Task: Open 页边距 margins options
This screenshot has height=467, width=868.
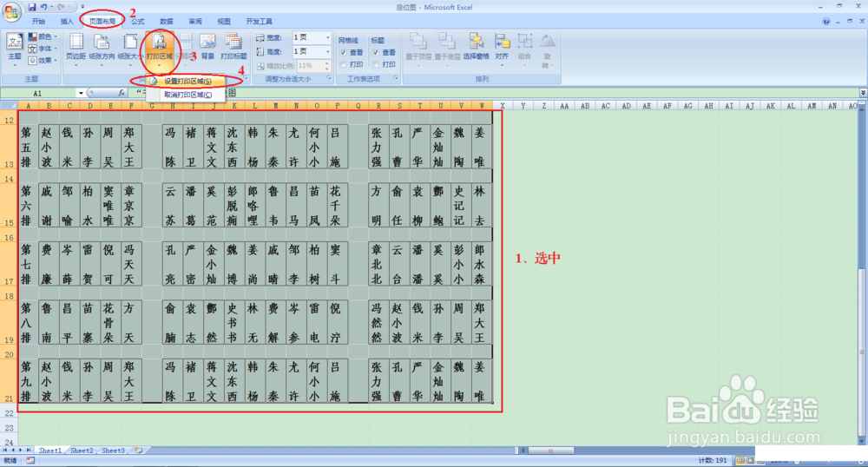Action: pyautogui.click(x=76, y=49)
